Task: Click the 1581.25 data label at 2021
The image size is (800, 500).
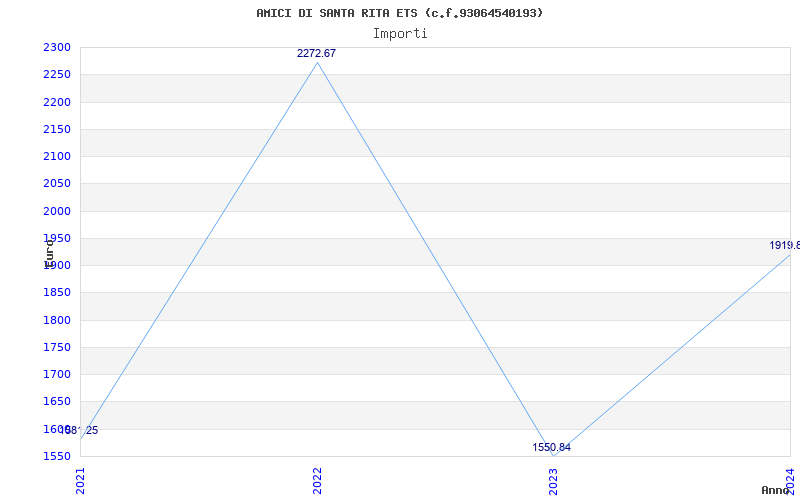Action: 79,430
